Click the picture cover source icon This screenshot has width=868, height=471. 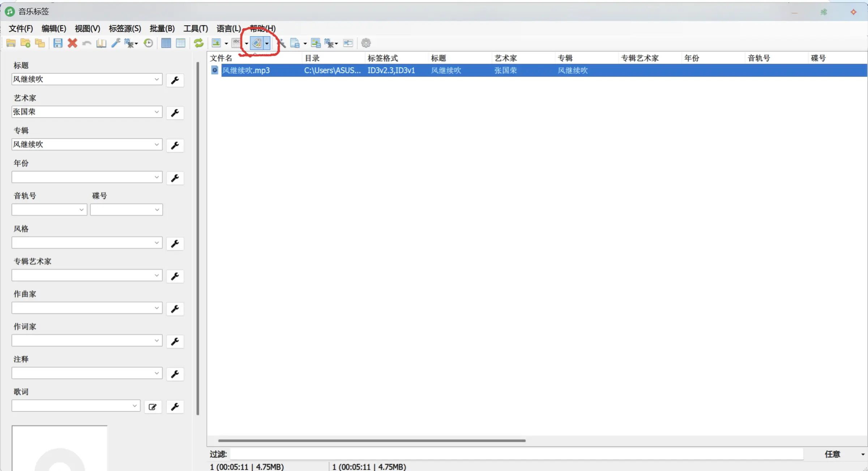216,43
